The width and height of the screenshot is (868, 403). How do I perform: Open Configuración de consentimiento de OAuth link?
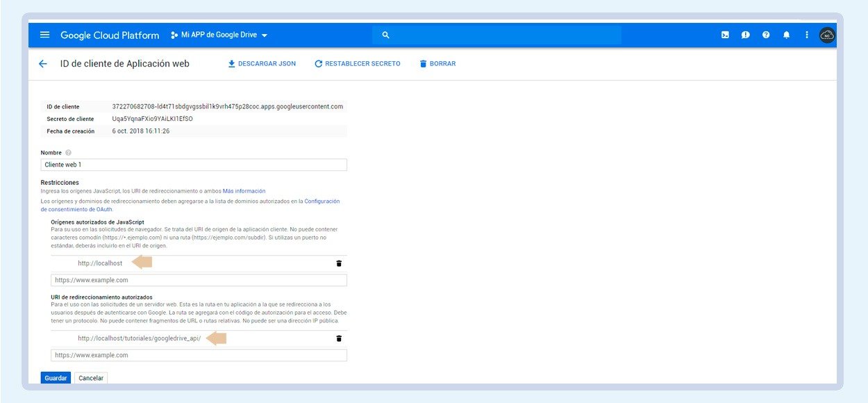[x=190, y=205]
